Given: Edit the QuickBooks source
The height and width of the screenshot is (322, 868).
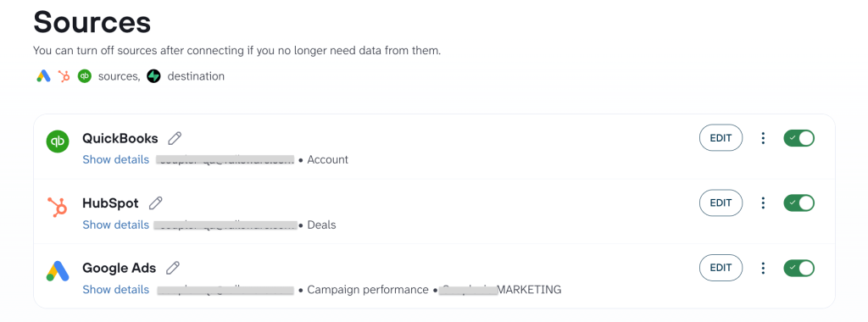Looking at the screenshot, I should 721,138.
